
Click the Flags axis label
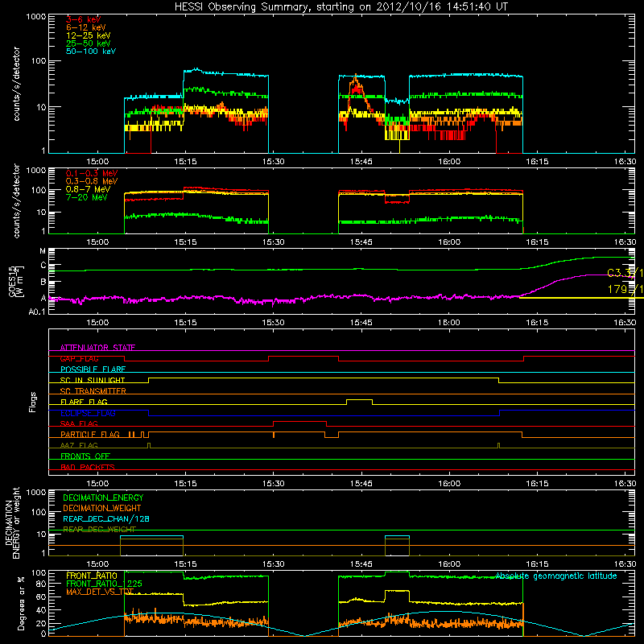[x=33, y=402]
